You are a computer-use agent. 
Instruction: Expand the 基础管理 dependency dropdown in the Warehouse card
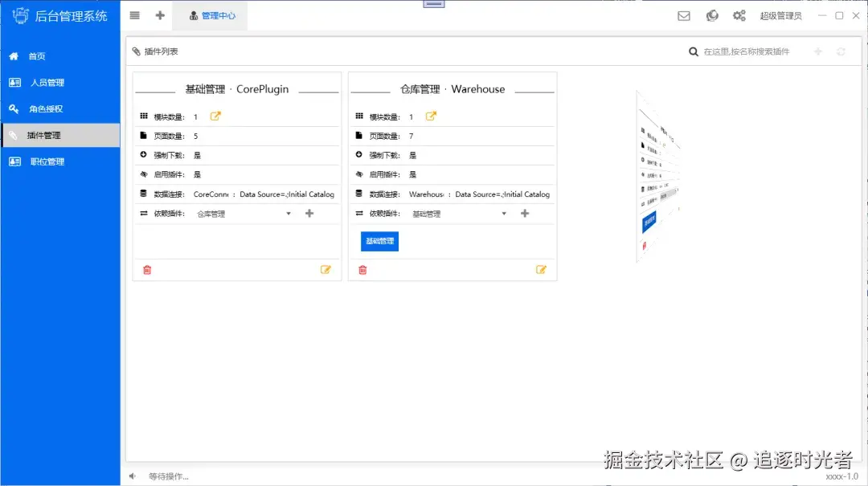pos(459,214)
